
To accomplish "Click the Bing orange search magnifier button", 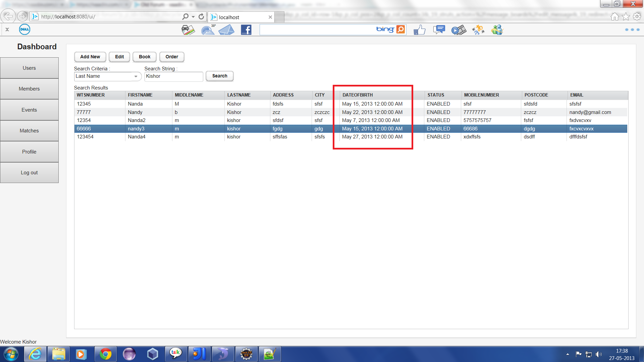I will point(400,29).
